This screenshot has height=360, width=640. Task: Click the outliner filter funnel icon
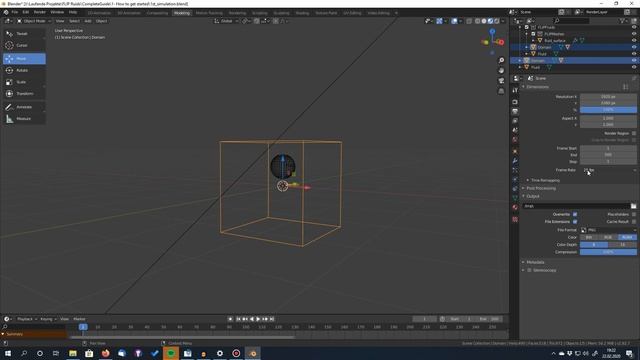click(622, 20)
